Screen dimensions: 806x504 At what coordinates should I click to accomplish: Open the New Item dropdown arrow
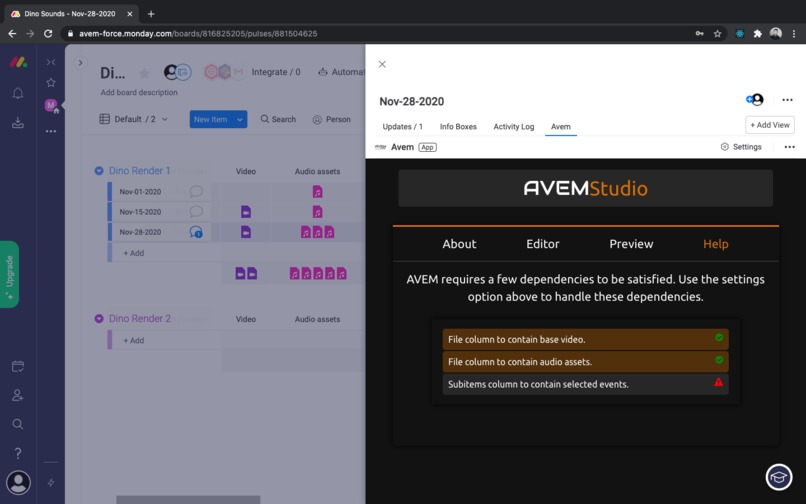point(240,119)
